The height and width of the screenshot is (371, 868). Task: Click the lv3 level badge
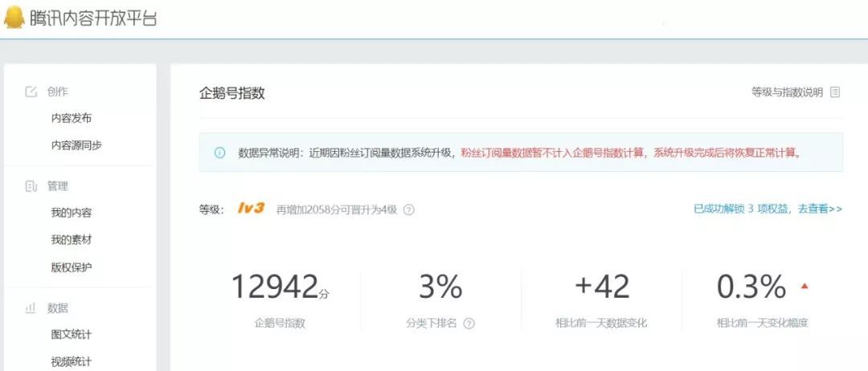coord(251,209)
